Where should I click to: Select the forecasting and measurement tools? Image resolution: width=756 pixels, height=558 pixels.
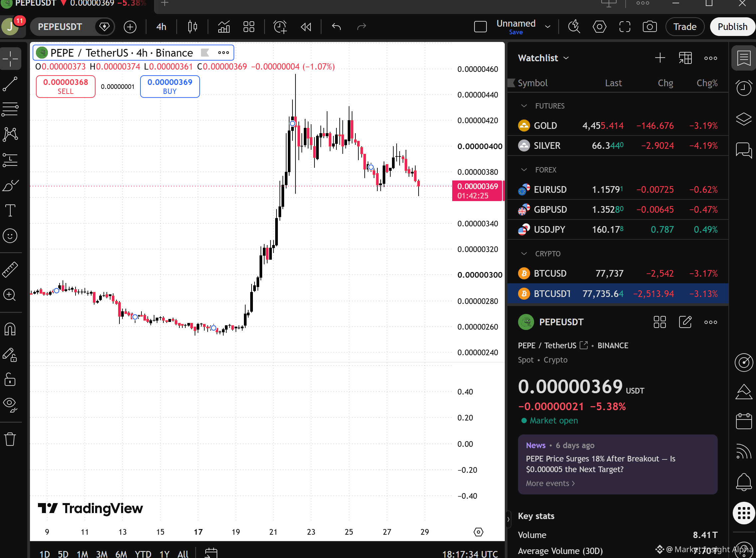10,160
